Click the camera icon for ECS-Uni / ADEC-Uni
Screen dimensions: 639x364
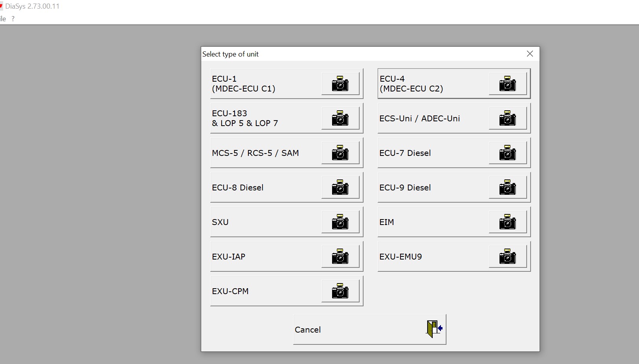point(507,118)
